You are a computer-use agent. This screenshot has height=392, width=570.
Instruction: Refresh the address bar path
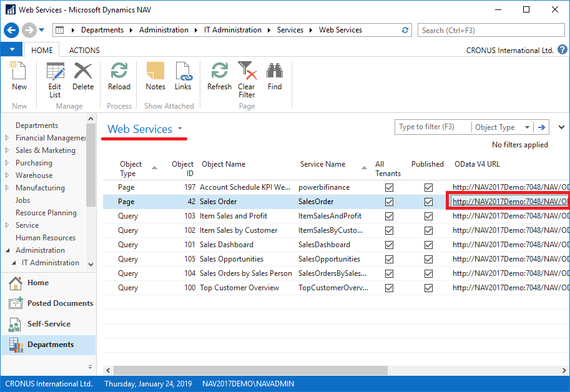click(405, 30)
